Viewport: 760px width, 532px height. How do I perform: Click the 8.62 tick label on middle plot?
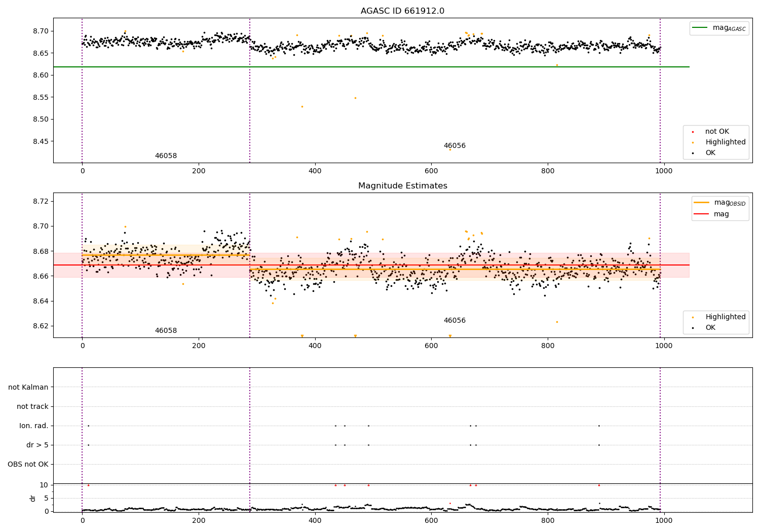tap(41, 326)
